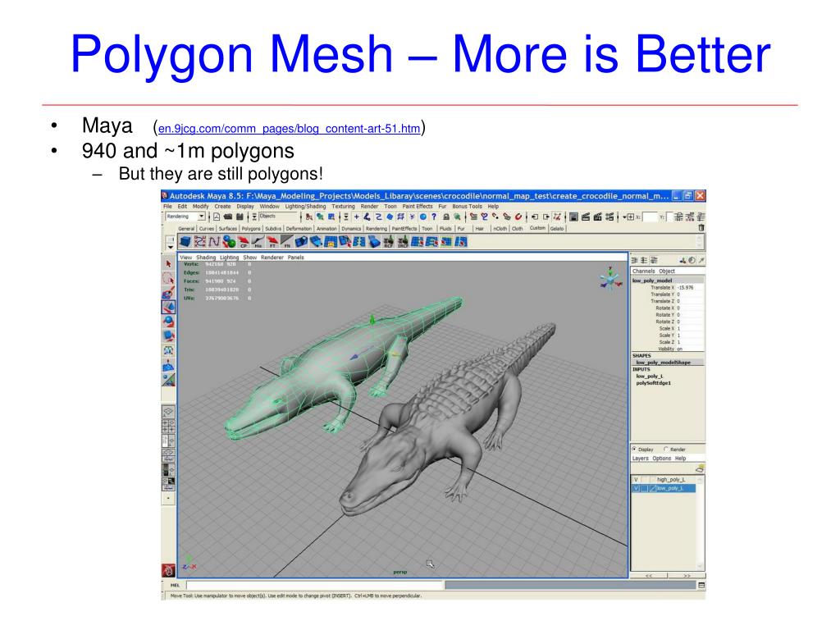Open the Channels menu in Channel Box
The width and height of the screenshot is (840, 630).
tap(643, 271)
